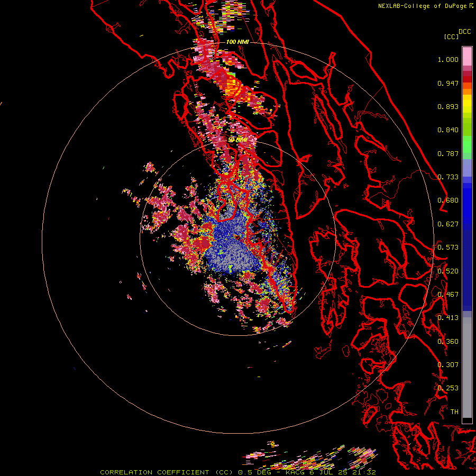This screenshot has height=476, width=476.
Task: Click the 0.787 value on color scale
Action: [x=448, y=153]
